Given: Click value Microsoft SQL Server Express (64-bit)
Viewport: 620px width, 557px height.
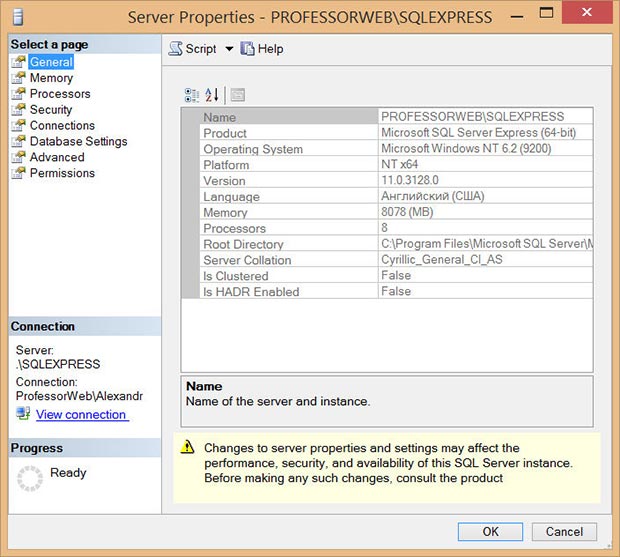Looking at the screenshot, I should click(x=478, y=132).
